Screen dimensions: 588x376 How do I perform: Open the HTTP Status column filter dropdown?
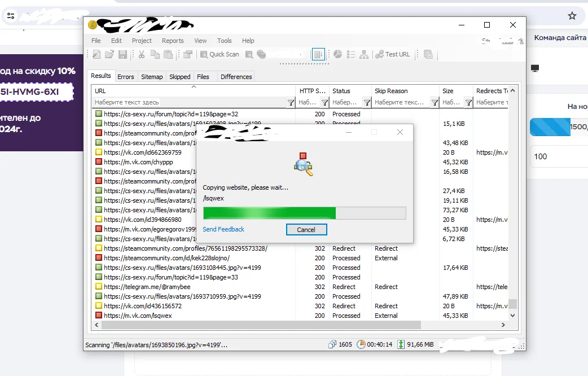pos(325,103)
